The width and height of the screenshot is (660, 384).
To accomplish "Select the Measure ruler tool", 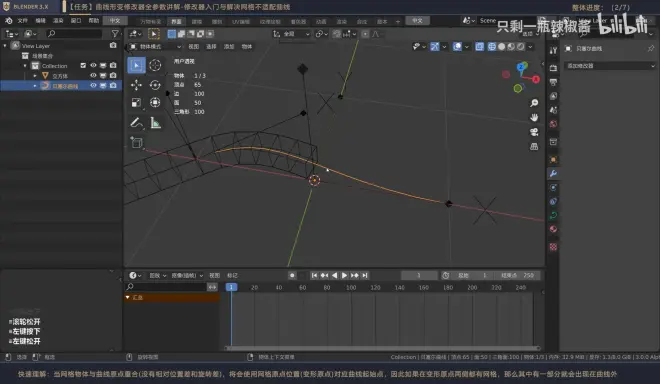I will point(155,123).
